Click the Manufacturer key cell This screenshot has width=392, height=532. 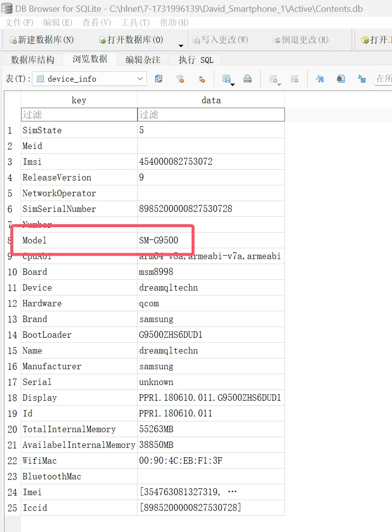click(79, 366)
